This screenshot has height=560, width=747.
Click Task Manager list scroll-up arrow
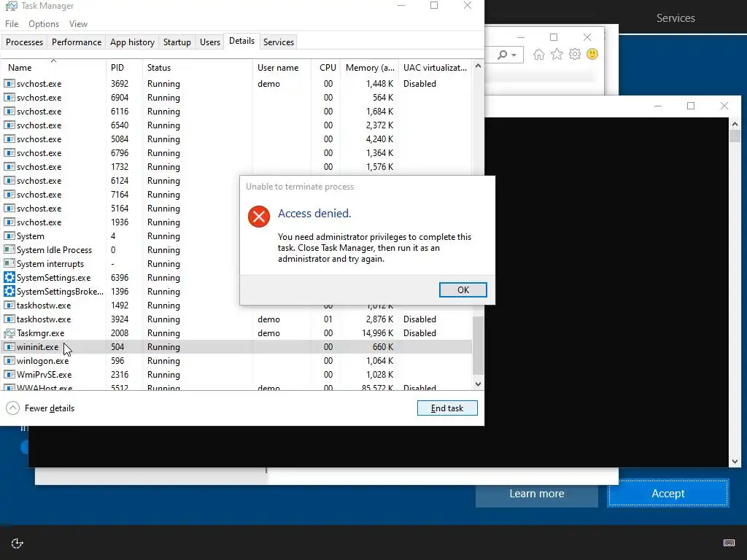point(479,66)
